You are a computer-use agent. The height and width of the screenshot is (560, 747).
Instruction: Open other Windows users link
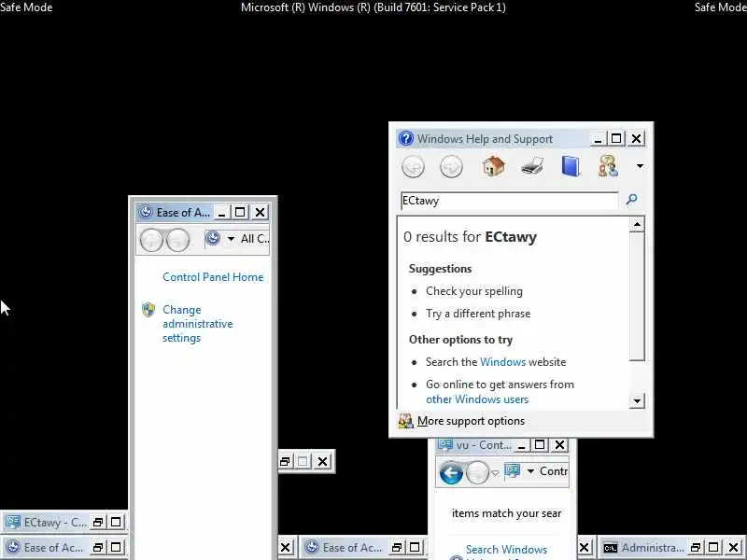477,399
